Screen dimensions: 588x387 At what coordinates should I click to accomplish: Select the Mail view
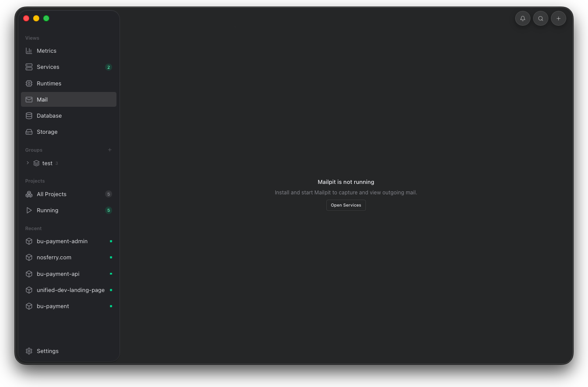[x=68, y=99]
